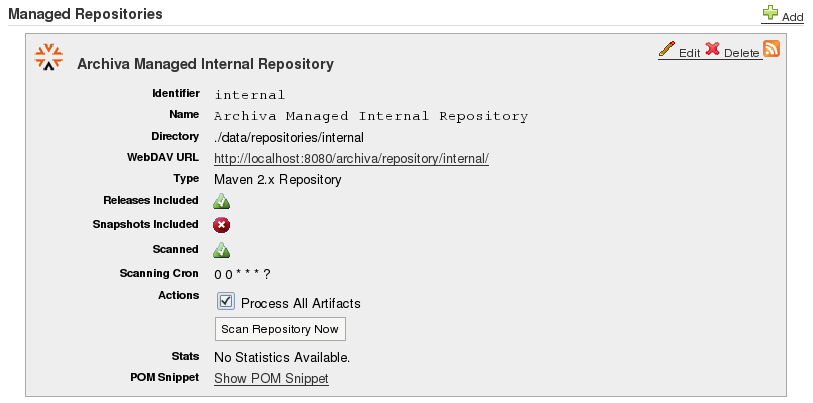Image resolution: width=813 pixels, height=403 pixels.
Task: Click the red Snapshots Included status icon
Action: click(x=222, y=225)
